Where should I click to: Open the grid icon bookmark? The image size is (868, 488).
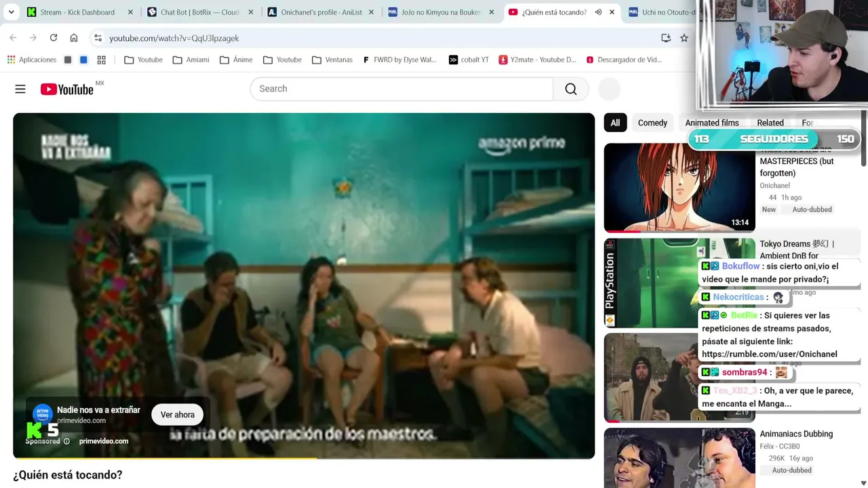coord(101,60)
